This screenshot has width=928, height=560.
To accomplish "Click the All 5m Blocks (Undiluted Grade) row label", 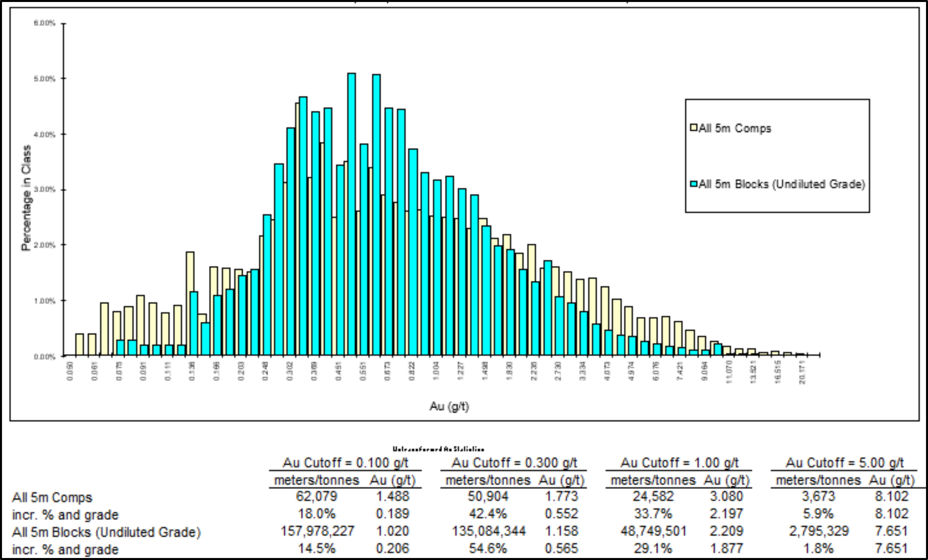I will click(106, 532).
